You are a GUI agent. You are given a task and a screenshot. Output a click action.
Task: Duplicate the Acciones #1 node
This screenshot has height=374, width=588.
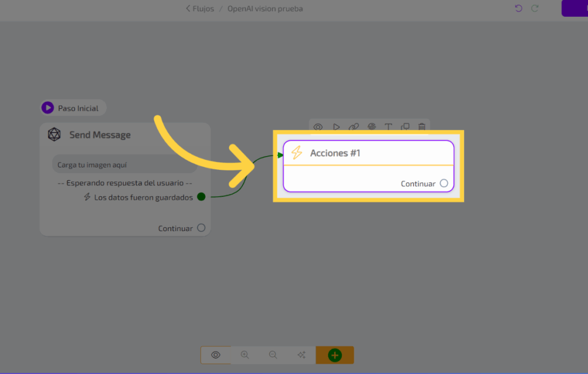pyautogui.click(x=405, y=127)
